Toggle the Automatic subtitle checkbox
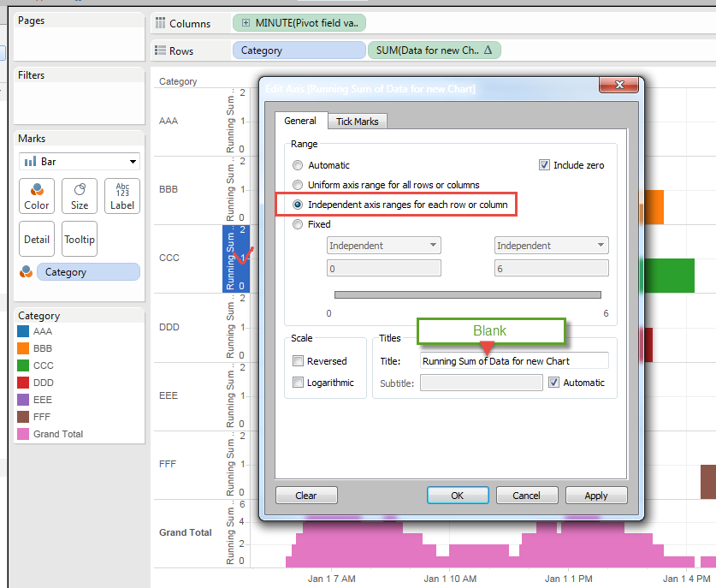 (553, 383)
